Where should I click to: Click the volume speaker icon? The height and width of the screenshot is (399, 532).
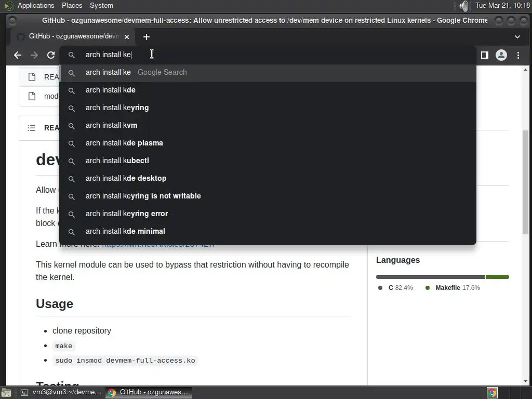click(x=464, y=6)
